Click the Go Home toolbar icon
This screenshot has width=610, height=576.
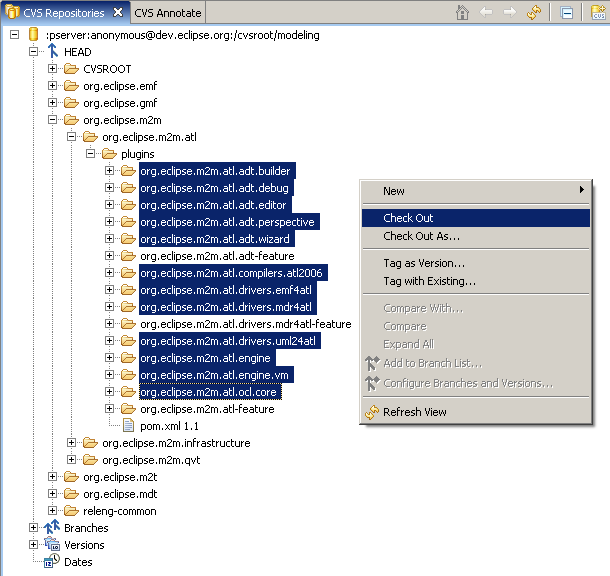[462, 12]
